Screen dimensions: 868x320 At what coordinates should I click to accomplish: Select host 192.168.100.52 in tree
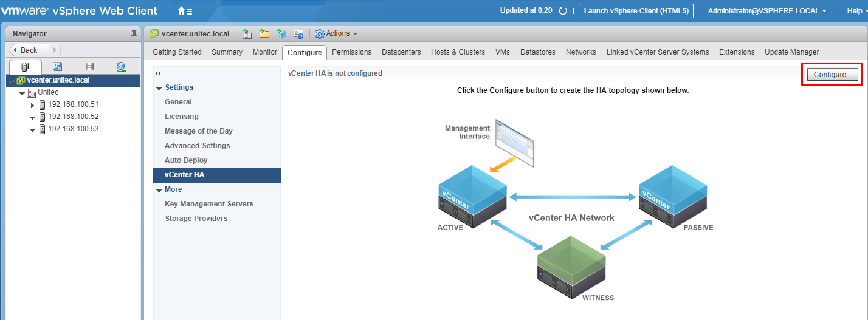tap(73, 117)
